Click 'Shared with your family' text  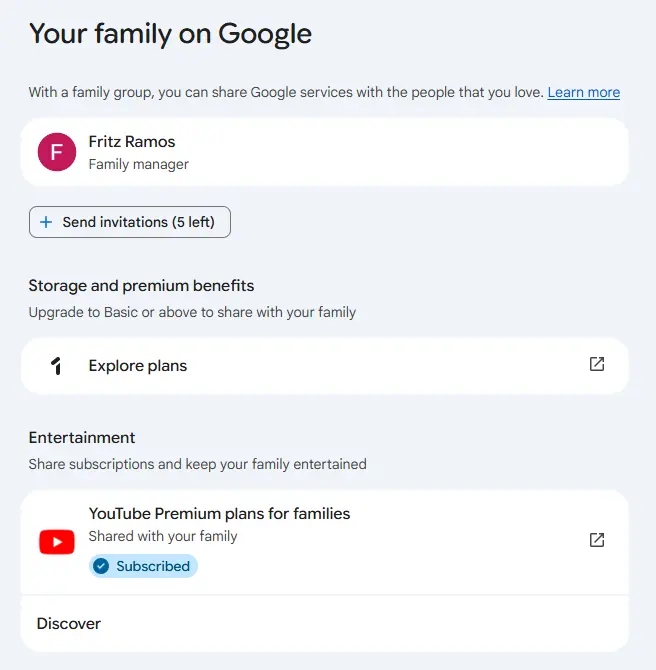(x=163, y=536)
